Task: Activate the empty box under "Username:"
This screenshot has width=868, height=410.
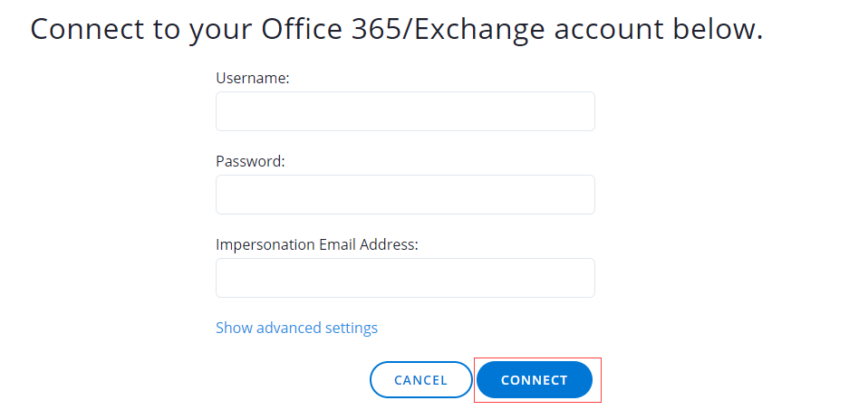Action: [405, 111]
